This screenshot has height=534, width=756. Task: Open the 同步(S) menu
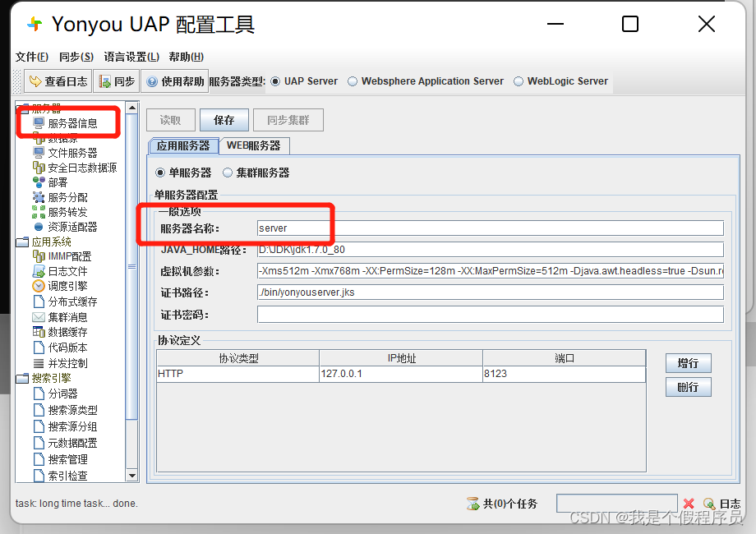click(x=76, y=57)
